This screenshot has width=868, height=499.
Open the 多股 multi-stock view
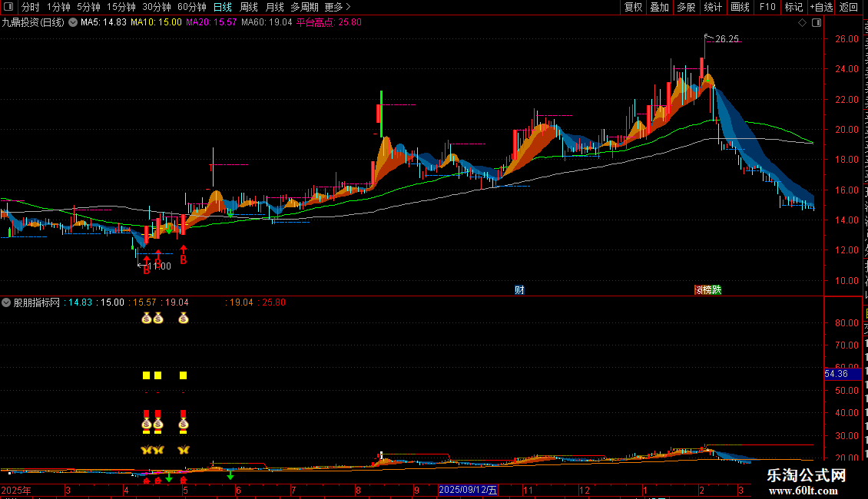click(686, 7)
